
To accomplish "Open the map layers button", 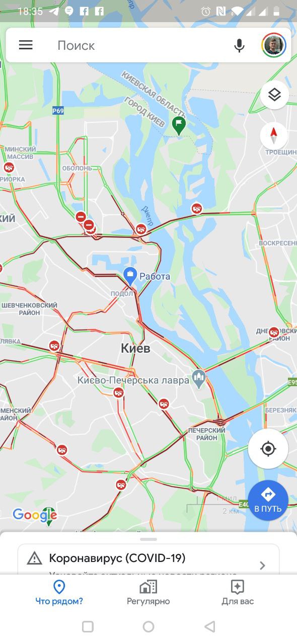I will (274, 95).
